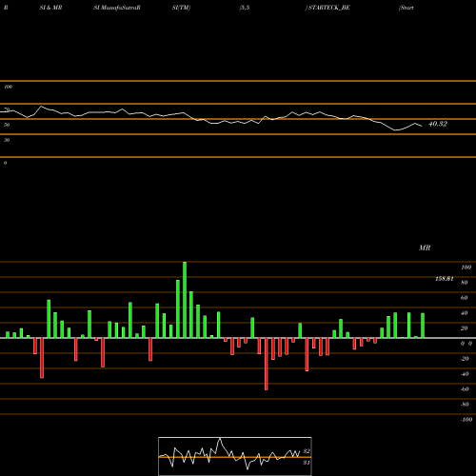Viewport: 476px width, 476px height.
Task: Click the lower value label in mini chart
Action: tap(307, 463)
